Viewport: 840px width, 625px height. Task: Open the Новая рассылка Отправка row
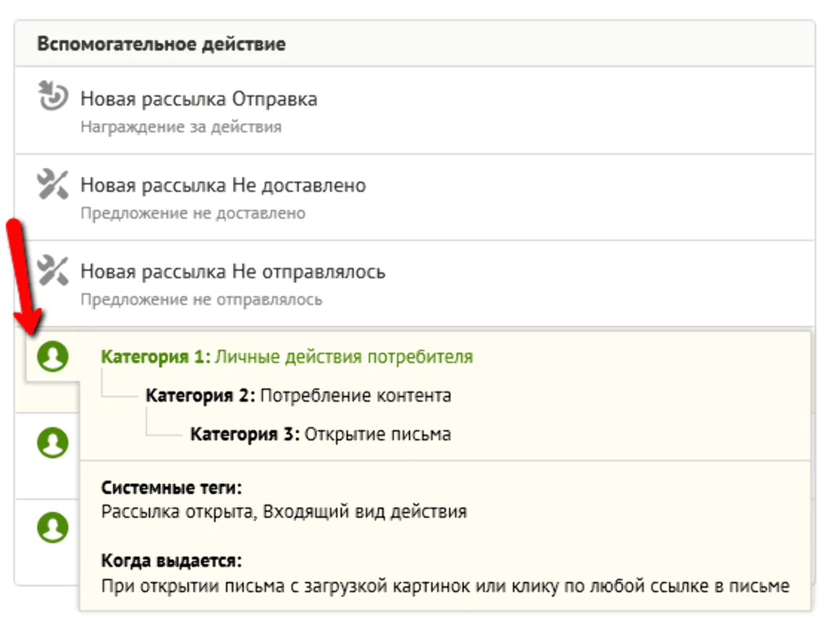point(414,110)
